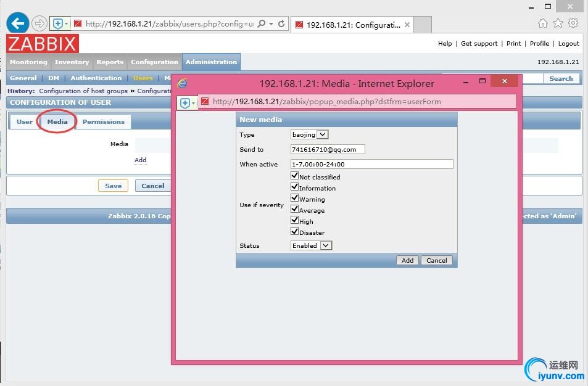This screenshot has width=588, height=386.
Task: Click the Internet Explorer icon in popup title
Action: click(182, 83)
